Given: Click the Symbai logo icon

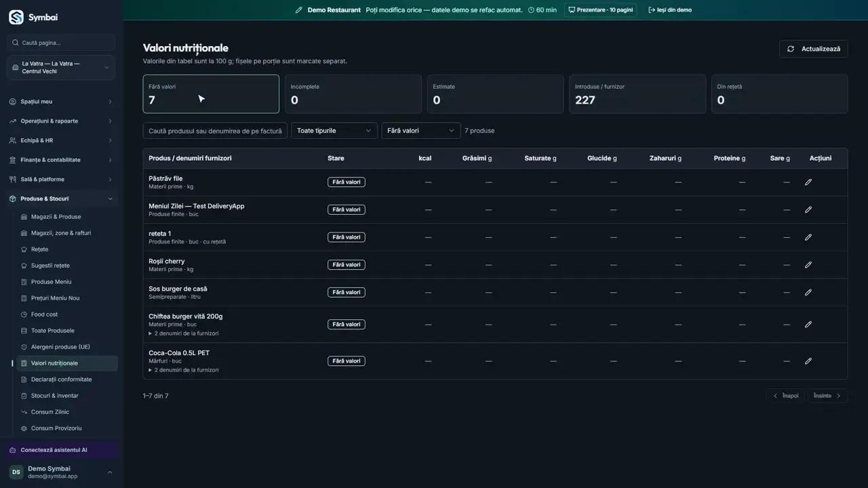Looking at the screenshot, I should (16, 18).
